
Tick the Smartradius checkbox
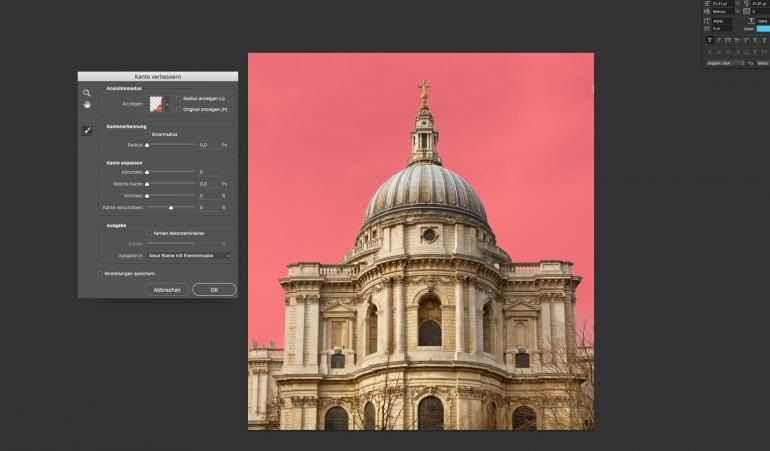coord(147,134)
